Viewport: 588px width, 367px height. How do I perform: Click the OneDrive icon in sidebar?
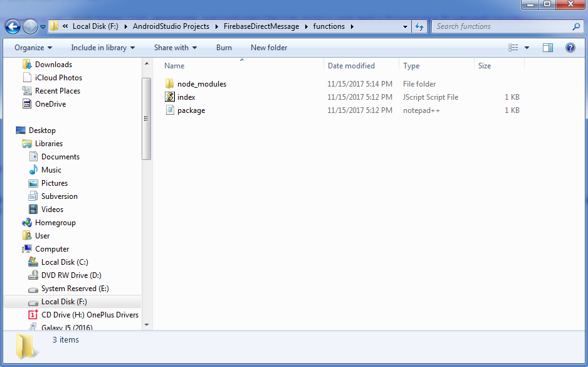click(27, 104)
